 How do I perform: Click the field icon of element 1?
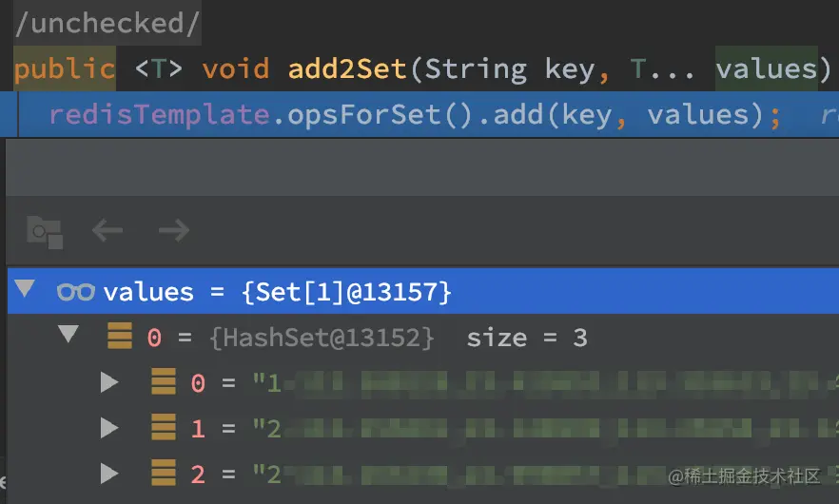[164, 427]
